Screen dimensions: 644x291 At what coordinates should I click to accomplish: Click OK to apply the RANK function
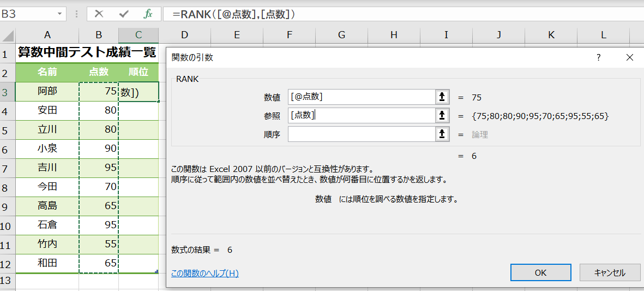[x=540, y=272]
